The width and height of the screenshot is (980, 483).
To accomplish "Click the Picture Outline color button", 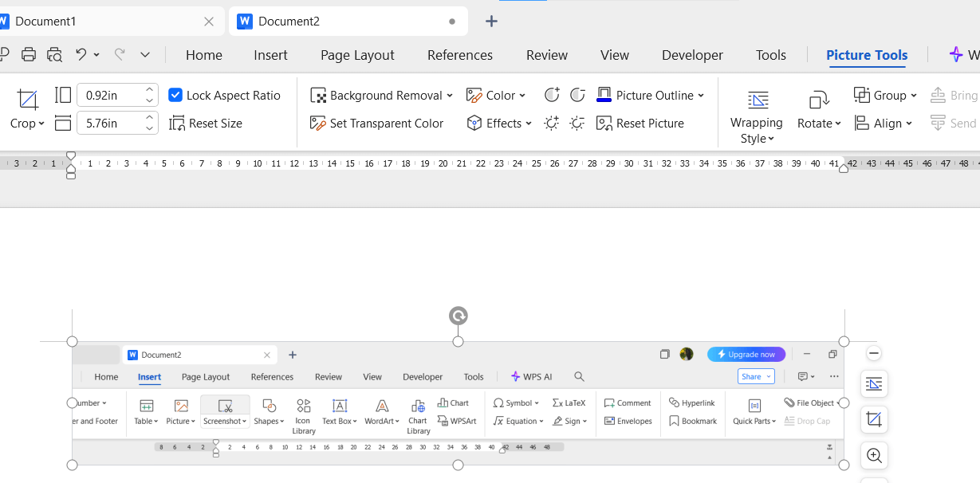I will [x=604, y=96].
